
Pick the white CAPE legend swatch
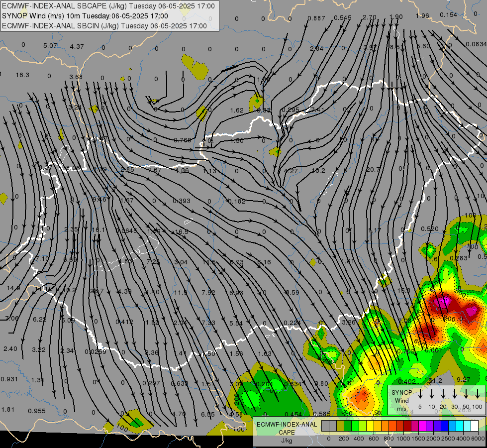pos(474,426)
